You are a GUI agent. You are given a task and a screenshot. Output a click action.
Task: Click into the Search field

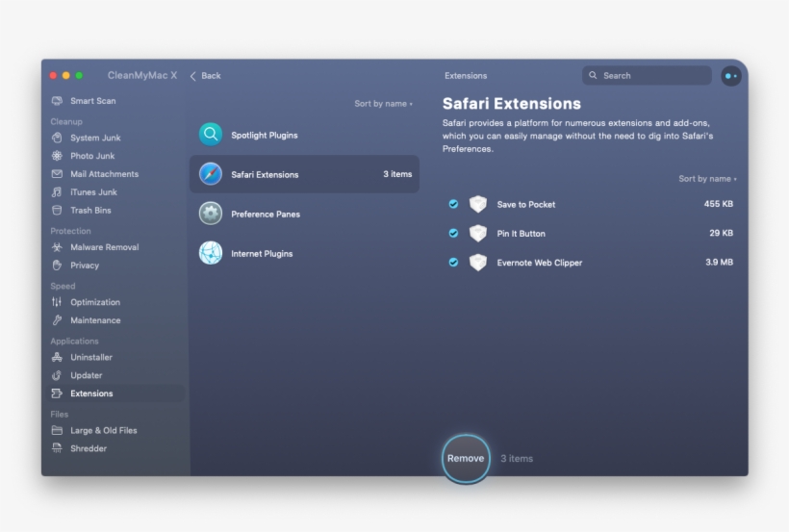647,75
